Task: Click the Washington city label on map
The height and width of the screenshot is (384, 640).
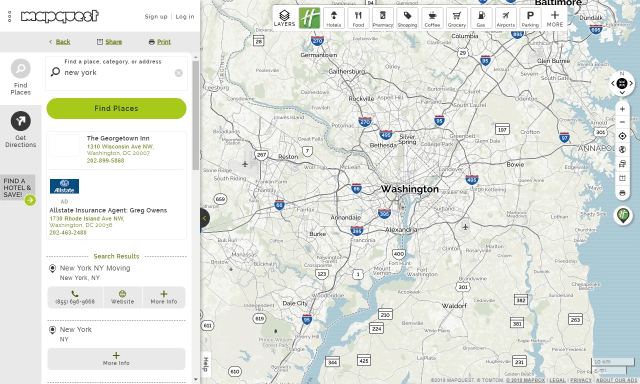Action: pos(409,189)
